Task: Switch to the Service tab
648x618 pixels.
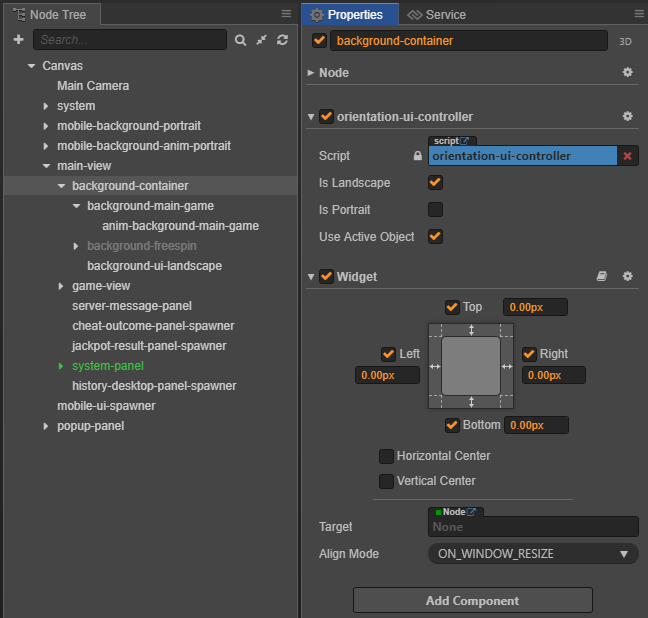Action: point(436,15)
